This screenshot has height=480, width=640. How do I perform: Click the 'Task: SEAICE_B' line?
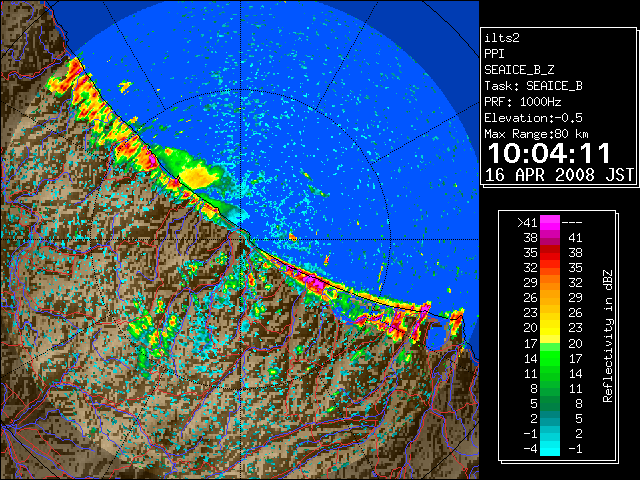tap(533, 86)
